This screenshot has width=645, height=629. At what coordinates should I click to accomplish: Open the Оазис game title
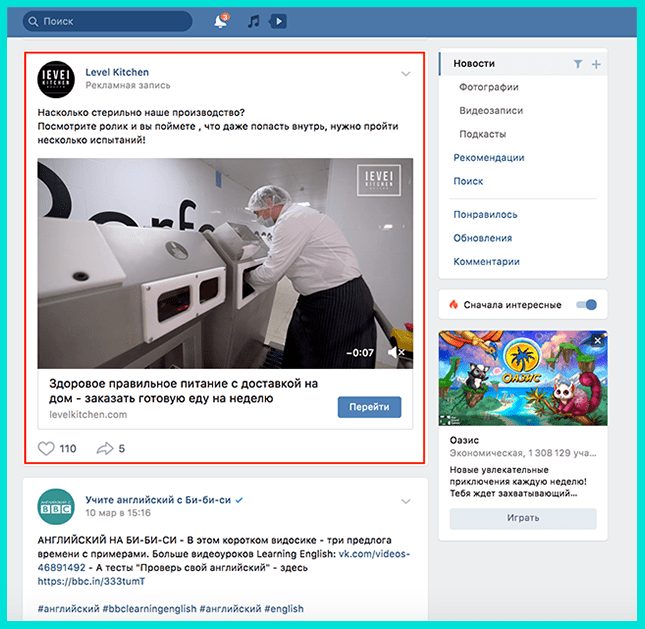tap(464, 440)
